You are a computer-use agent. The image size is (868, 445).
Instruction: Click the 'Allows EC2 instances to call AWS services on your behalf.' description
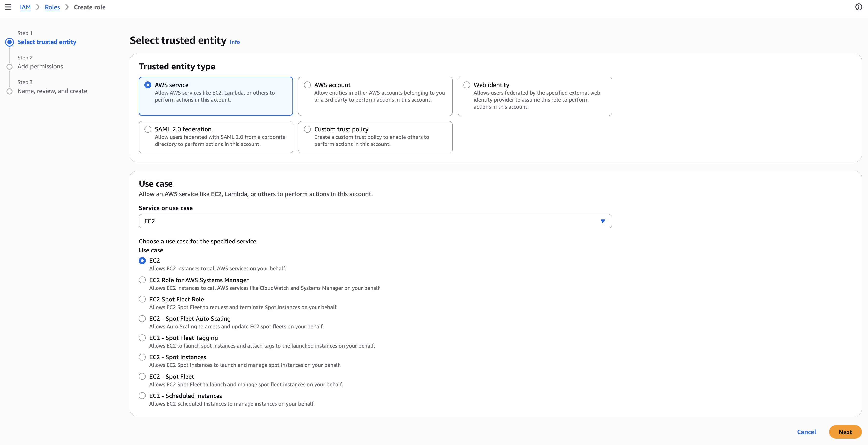[218, 269]
